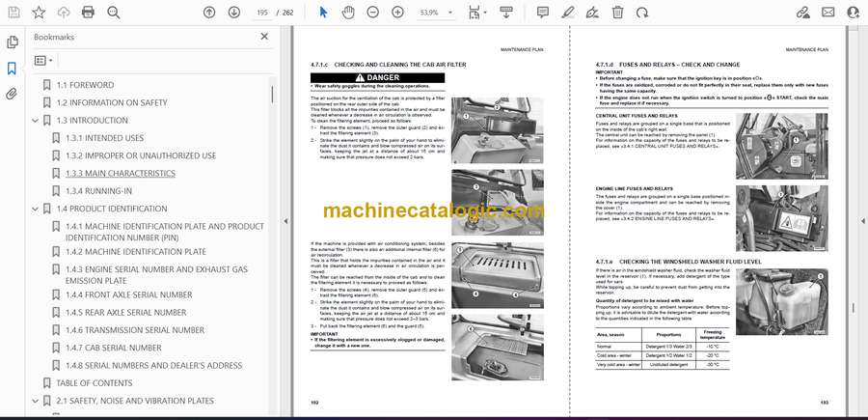Jump to TABLE OF CONTENTS bookmark
Screen dimensions: 868x420
point(95,383)
